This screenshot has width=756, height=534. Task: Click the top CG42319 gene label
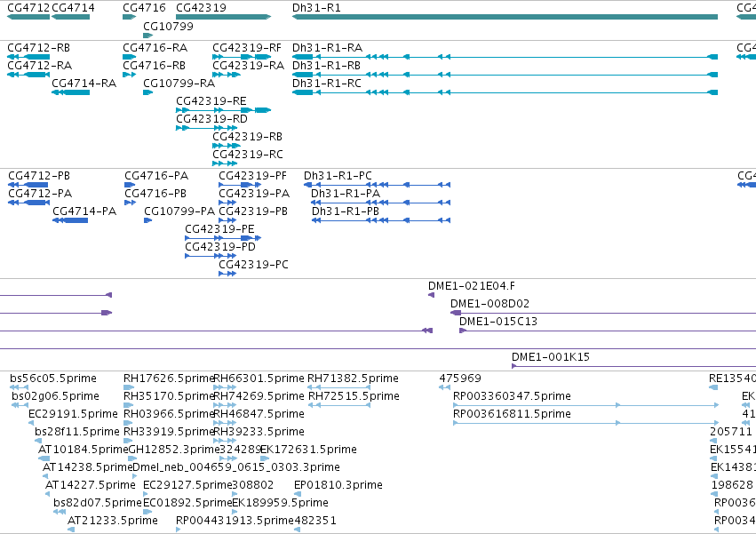pyautogui.click(x=201, y=8)
